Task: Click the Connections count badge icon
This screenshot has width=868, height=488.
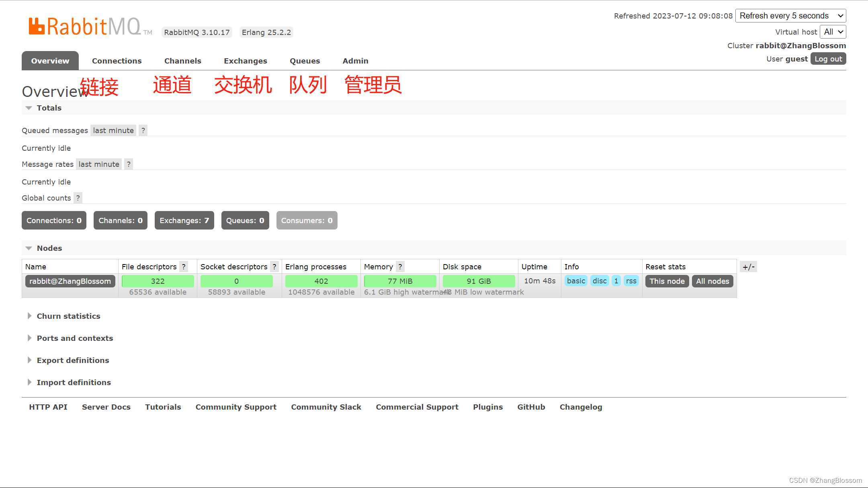Action: [x=53, y=219]
